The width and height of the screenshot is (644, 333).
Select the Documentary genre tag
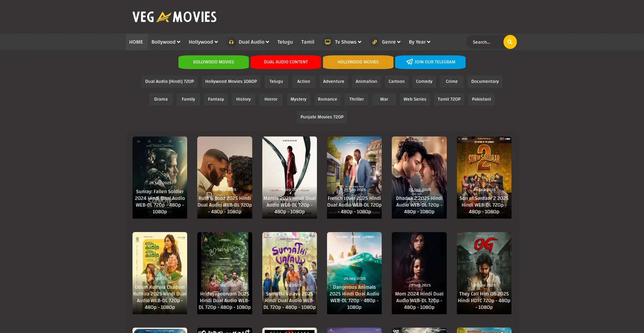point(485,81)
